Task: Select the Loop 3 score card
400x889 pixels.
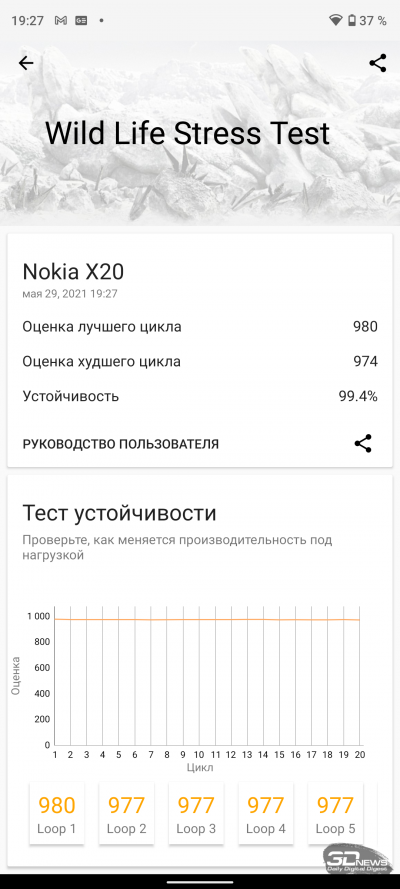Action: pyautogui.click(x=196, y=814)
